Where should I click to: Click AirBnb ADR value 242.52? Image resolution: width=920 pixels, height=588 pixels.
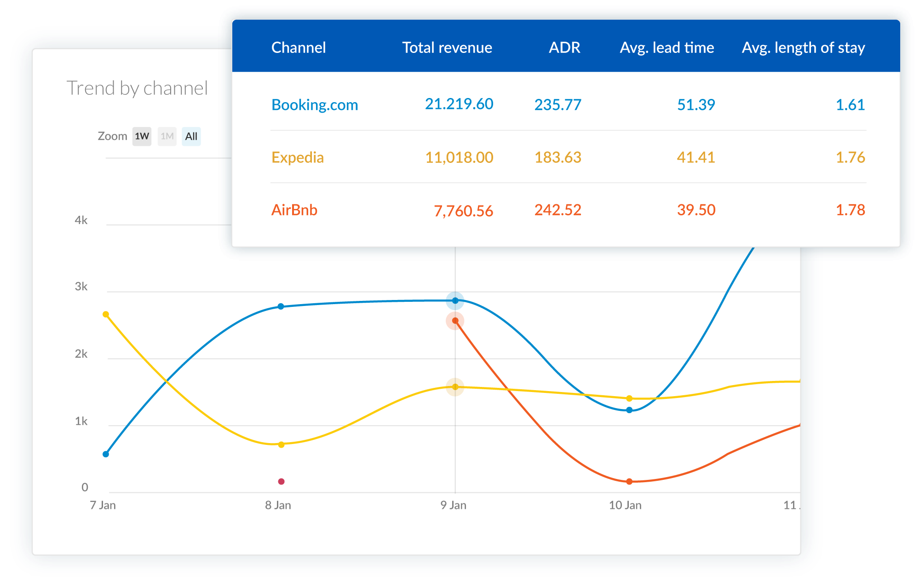pos(558,210)
